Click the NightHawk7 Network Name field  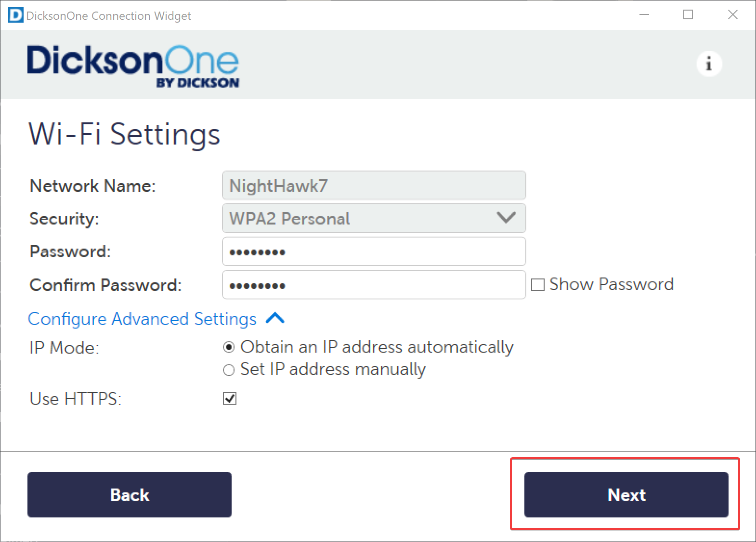pyautogui.click(x=374, y=185)
